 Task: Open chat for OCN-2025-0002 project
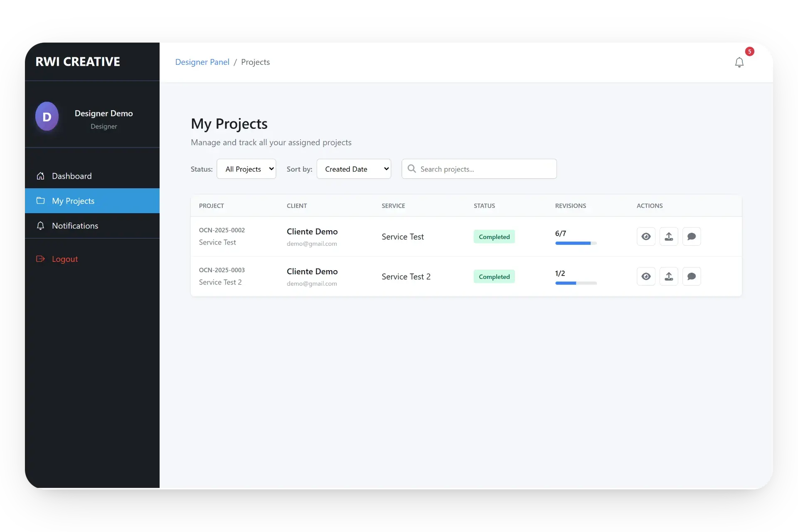(x=692, y=236)
